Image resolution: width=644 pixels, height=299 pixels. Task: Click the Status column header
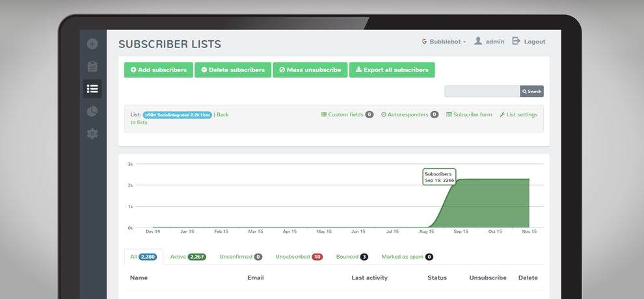coord(437,278)
